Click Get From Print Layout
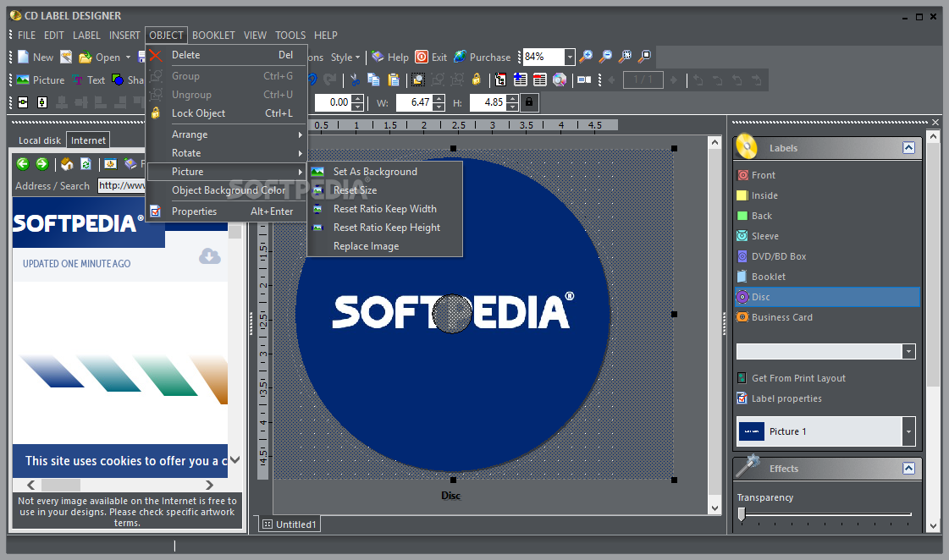Viewport: 949px width, 560px height. click(798, 378)
